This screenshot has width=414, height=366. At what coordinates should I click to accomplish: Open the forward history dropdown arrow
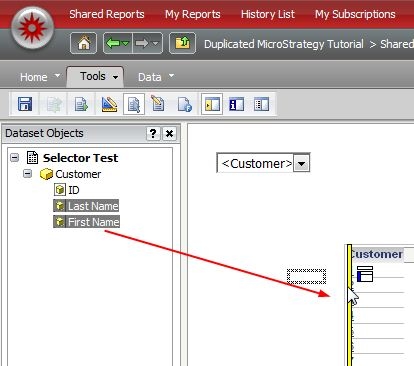[x=155, y=43]
